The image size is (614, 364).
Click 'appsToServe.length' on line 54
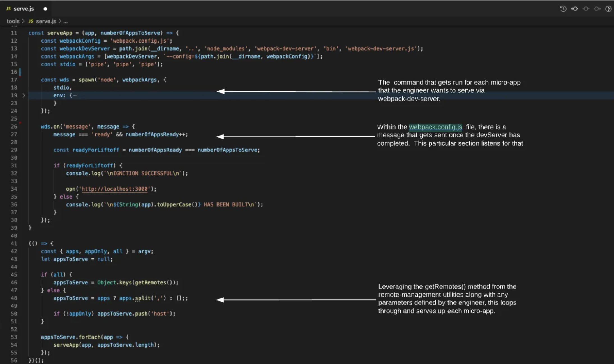pos(125,345)
